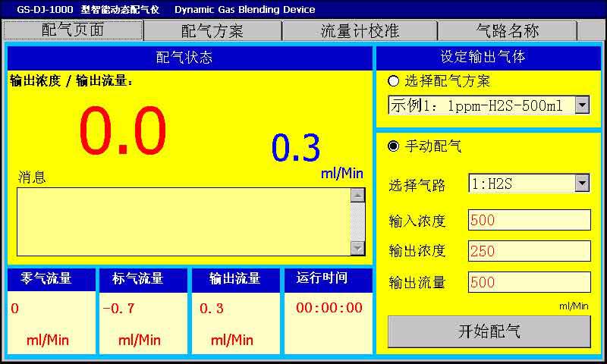
Task: Go to the 气路名称 tab
Action: [507, 31]
